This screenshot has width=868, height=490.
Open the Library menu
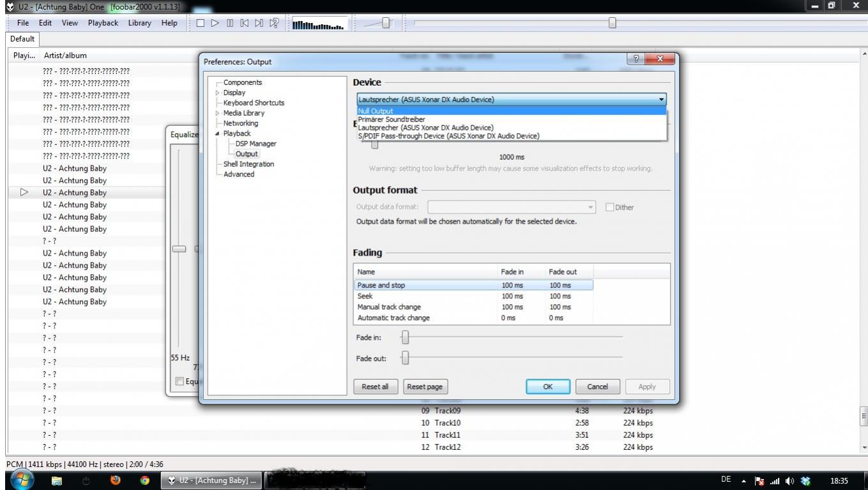140,23
